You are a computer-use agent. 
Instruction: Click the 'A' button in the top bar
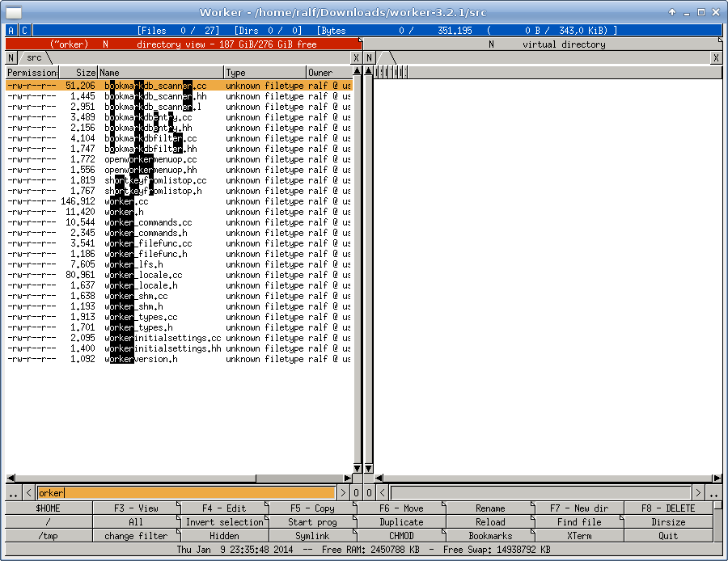tap(11, 31)
